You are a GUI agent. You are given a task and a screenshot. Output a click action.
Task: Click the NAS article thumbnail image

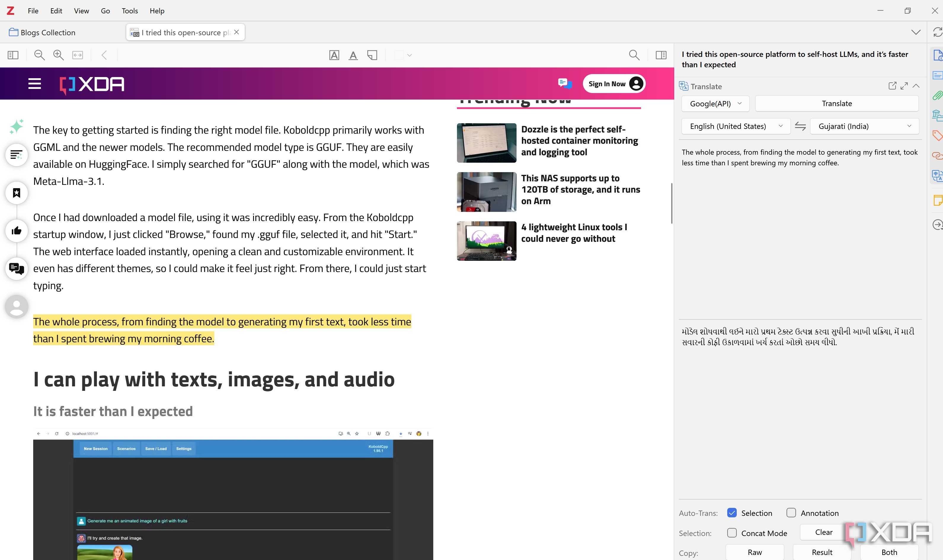click(x=486, y=192)
